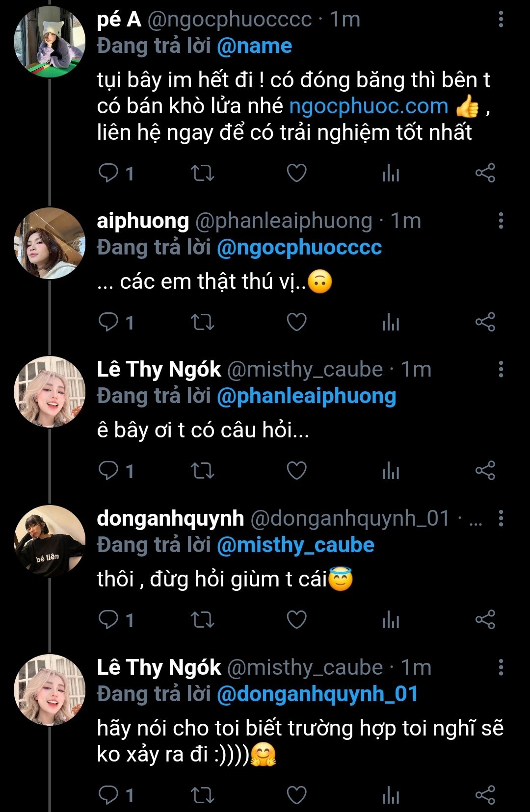
Task: Open the @phanleaiphuong mention link
Action: (x=306, y=396)
